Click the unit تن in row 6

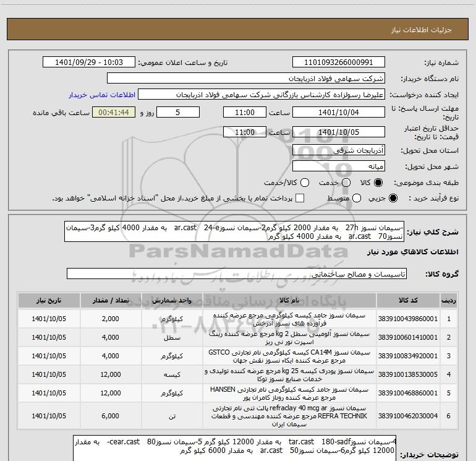click(172, 416)
